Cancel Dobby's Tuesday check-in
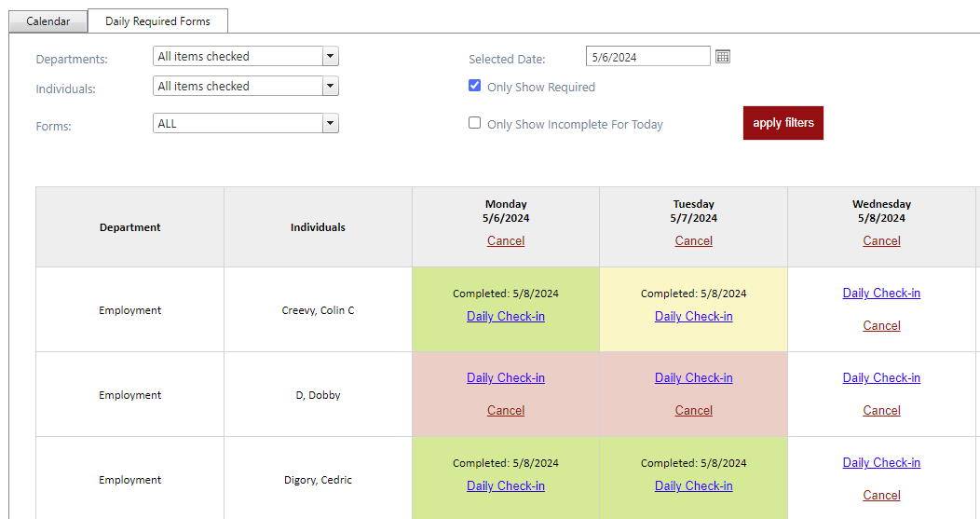The image size is (980, 519). [694, 410]
